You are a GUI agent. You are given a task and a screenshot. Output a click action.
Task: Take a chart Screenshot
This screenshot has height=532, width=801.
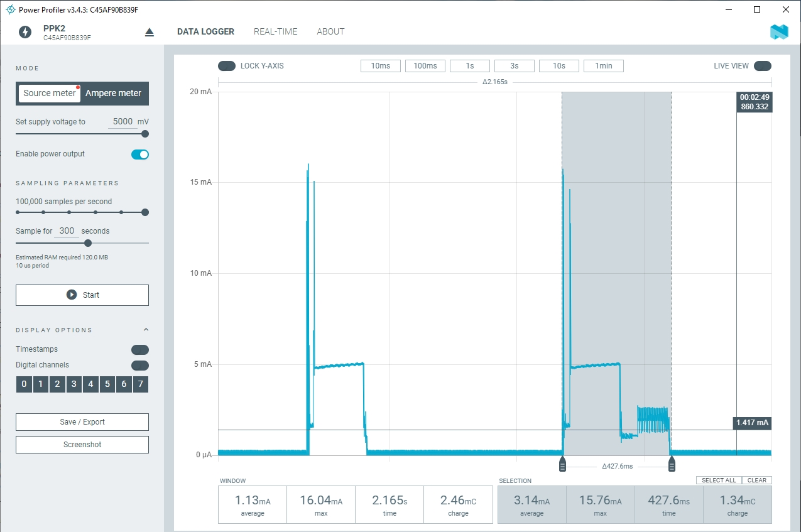coord(82,445)
